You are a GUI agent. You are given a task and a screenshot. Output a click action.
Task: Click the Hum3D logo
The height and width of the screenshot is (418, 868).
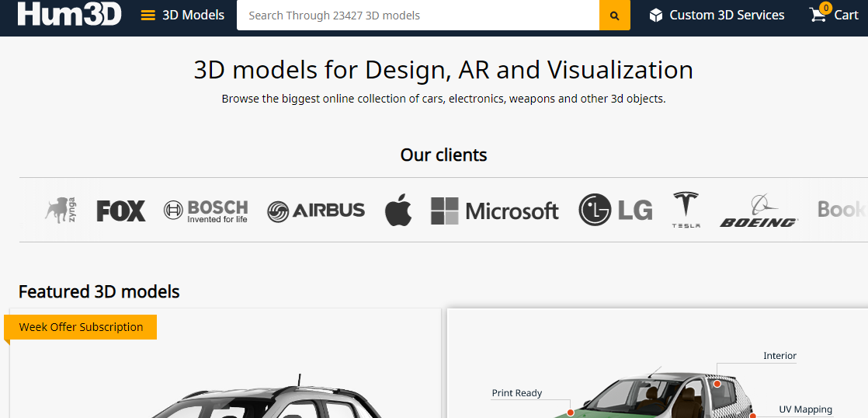[69, 14]
